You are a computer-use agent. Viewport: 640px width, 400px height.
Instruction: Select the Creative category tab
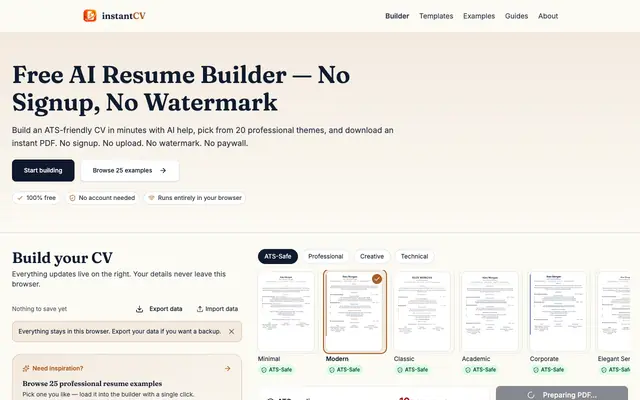coord(372,256)
